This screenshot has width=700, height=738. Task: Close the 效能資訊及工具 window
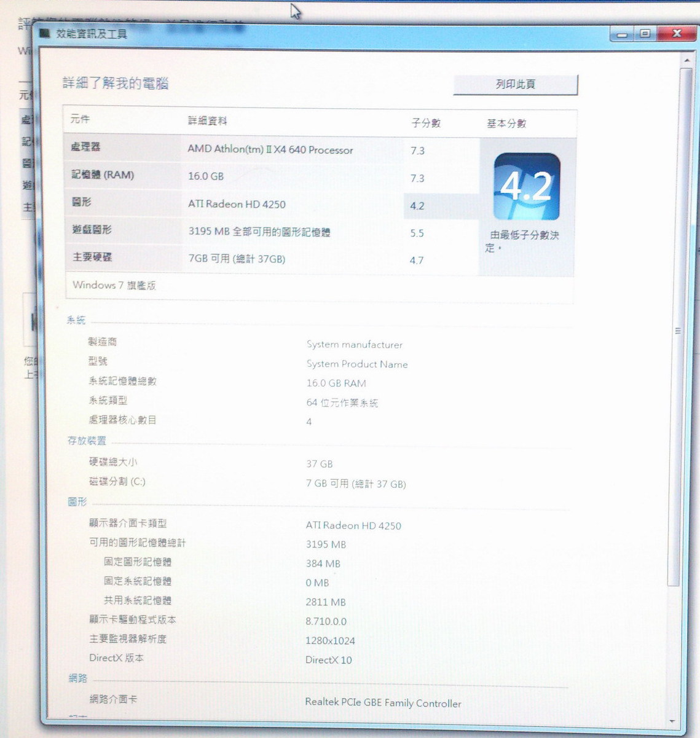677,33
